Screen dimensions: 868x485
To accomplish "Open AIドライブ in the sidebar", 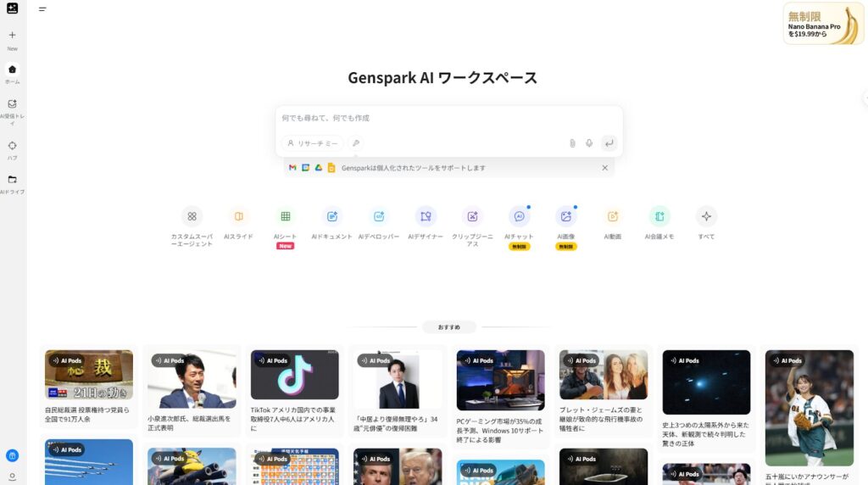I will (x=12, y=180).
